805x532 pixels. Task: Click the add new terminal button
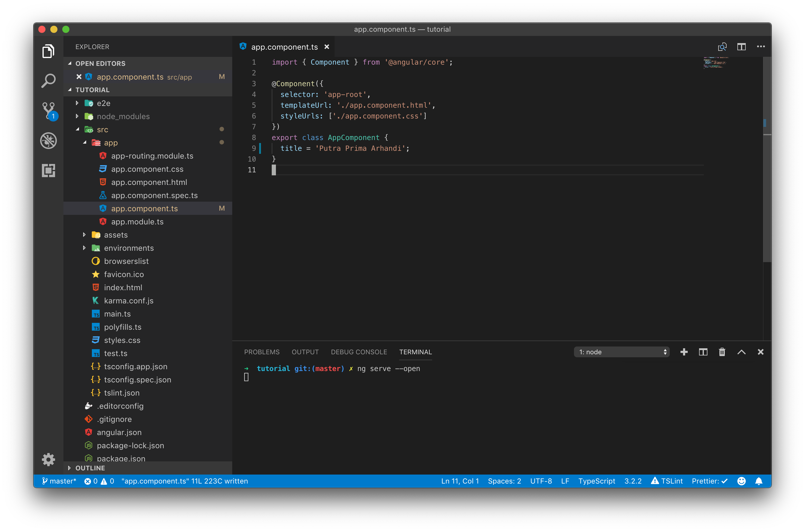[683, 352]
